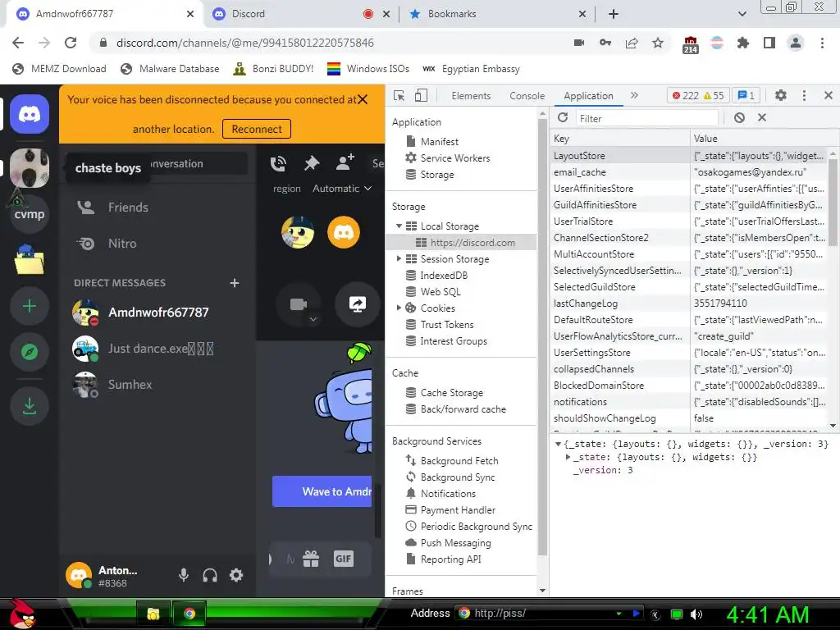Switch to the Bookmarks browser tab
Viewport: 840px width, 630px height.
tap(496, 14)
